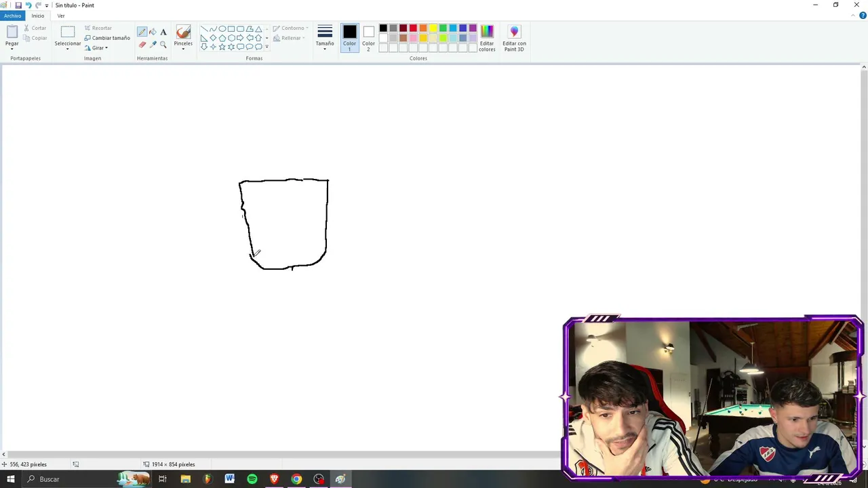Choose the Oval shape

[222, 29]
